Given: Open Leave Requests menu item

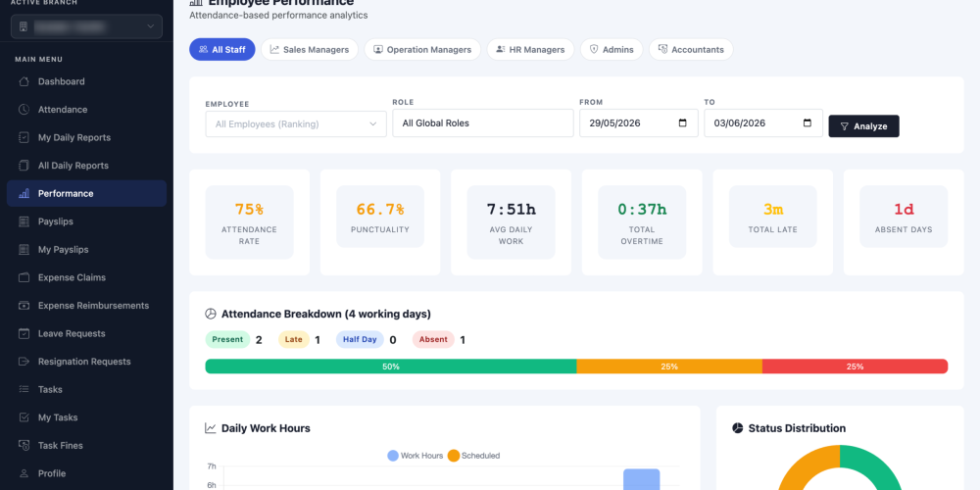Looking at the screenshot, I should tap(86, 334).
